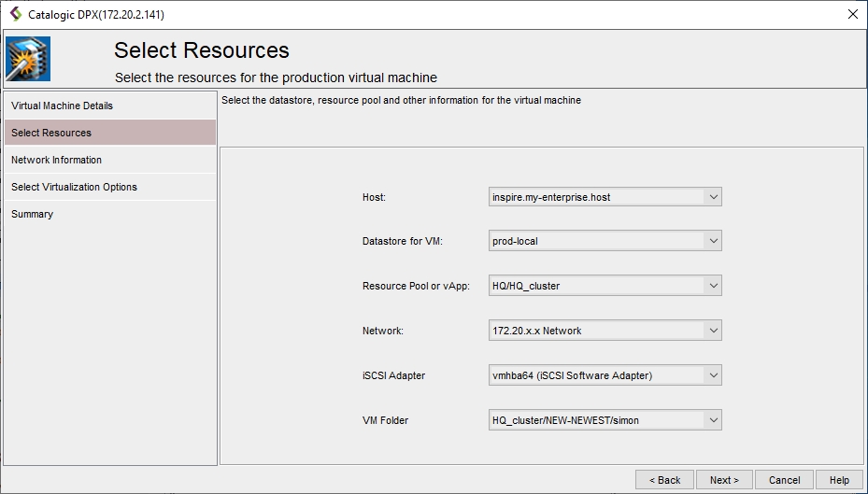Open the Network Information step
The width and height of the screenshot is (868, 494).
click(56, 160)
